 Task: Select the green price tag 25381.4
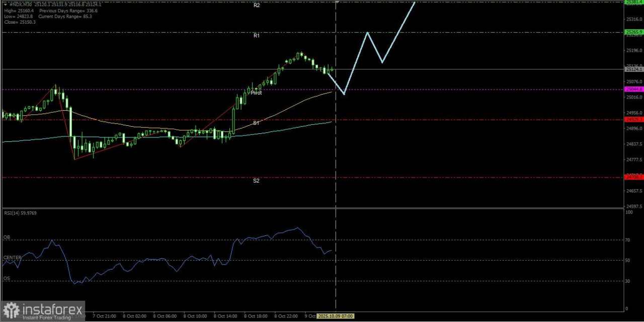click(x=634, y=3)
